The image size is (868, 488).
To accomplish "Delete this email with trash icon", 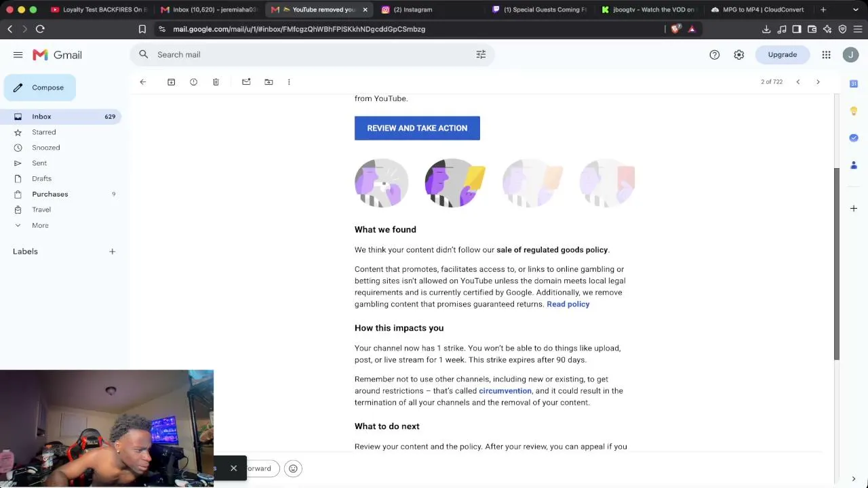I will click(216, 82).
